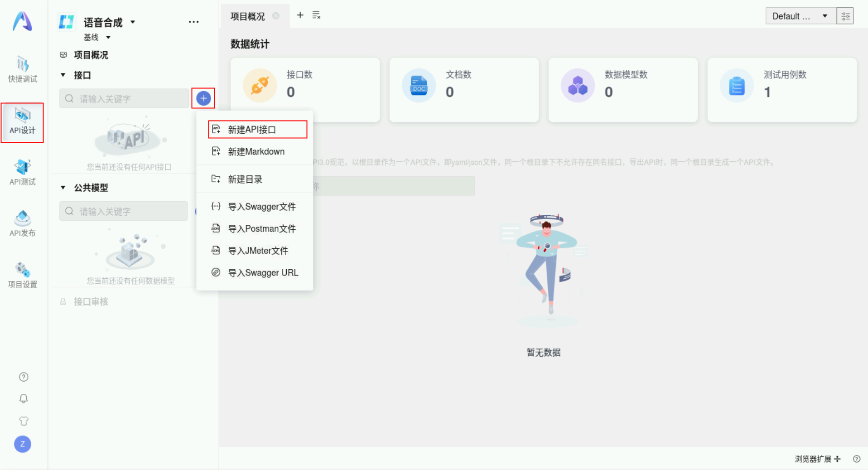The height and width of the screenshot is (470, 868).
Task: Select 快捷调试 in the sidebar
Action: [x=22, y=69]
